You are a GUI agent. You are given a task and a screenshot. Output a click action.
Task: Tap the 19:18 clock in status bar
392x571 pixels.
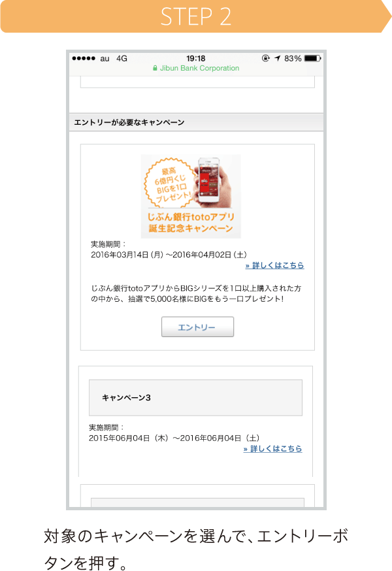pos(196,59)
